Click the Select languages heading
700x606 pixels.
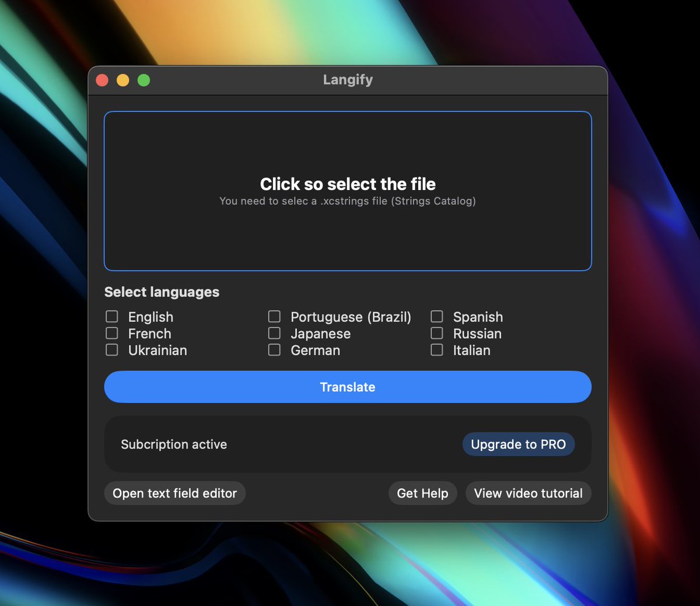(162, 292)
